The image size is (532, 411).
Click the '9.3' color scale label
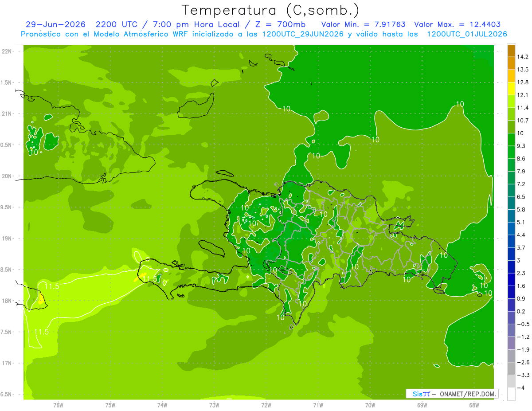pos(521,146)
